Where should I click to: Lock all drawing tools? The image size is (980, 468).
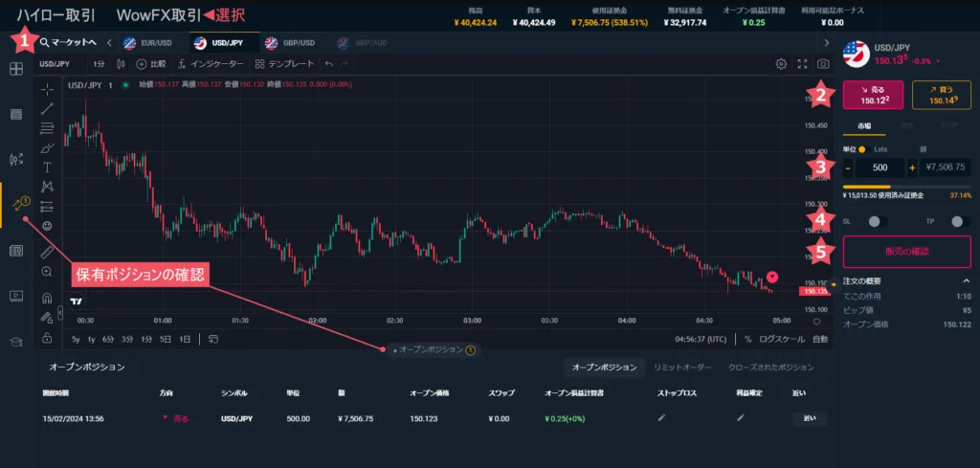pyautogui.click(x=47, y=338)
